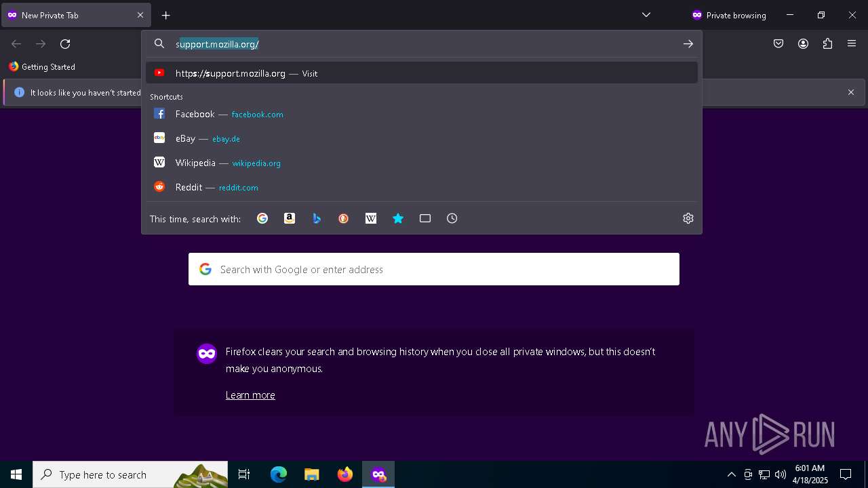Dismiss the info notification bar
The width and height of the screenshot is (868, 488).
(x=851, y=92)
